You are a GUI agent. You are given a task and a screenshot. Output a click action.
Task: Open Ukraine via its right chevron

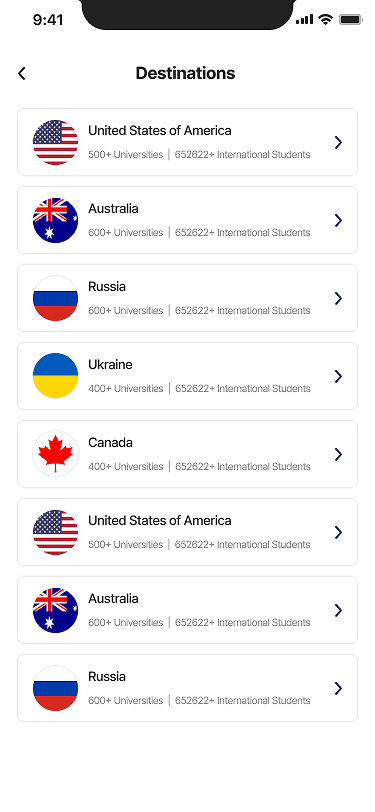click(338, 376)
